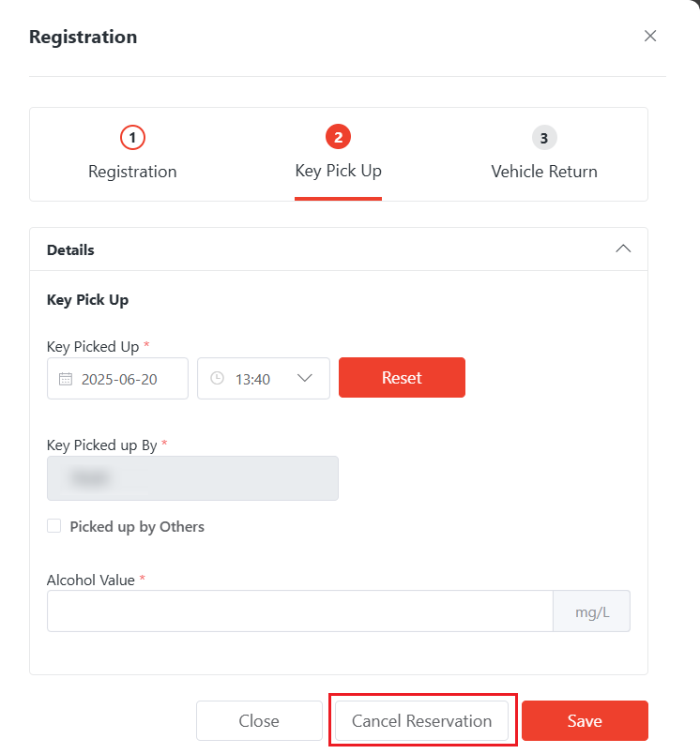This screenshot has height=754, width=700.
Task: Focus the Alcohol Value input field
Action: (300, 611)
